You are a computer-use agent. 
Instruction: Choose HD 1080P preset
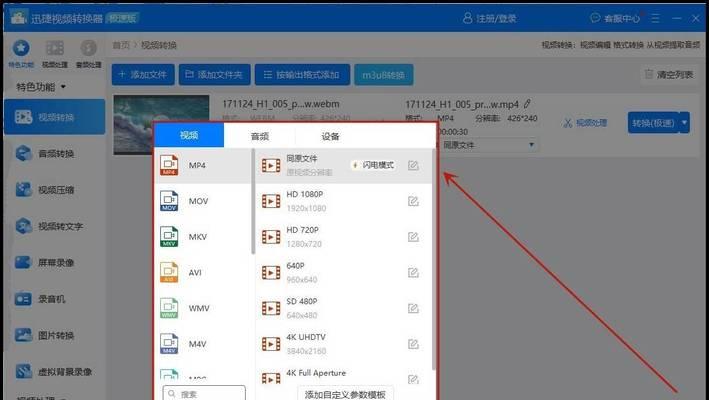pos(344,201)
